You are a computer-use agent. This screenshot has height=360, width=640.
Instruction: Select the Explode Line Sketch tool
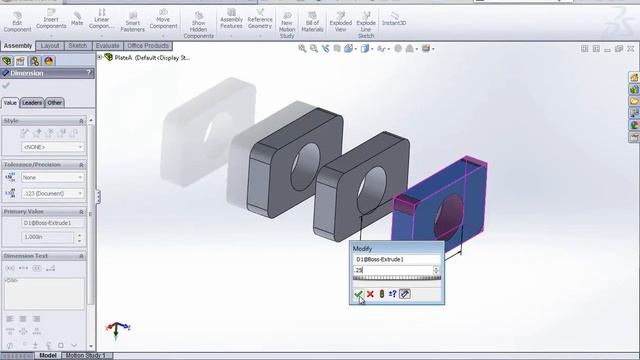366,25
